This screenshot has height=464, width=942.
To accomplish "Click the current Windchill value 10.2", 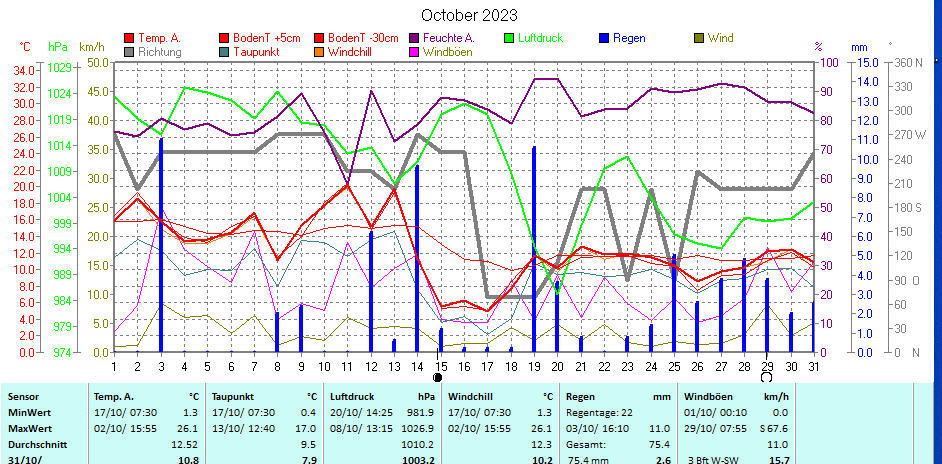I will tap(542, 460).
